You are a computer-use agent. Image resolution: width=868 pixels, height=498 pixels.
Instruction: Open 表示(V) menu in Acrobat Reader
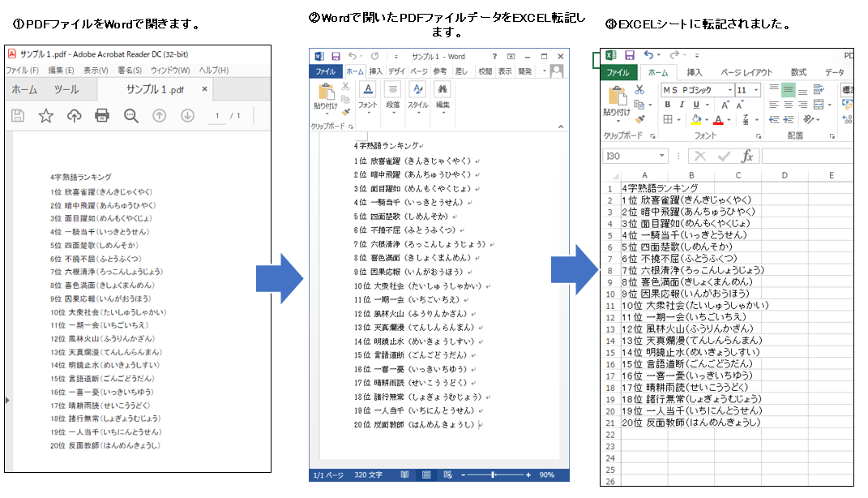tap(96, 71)
